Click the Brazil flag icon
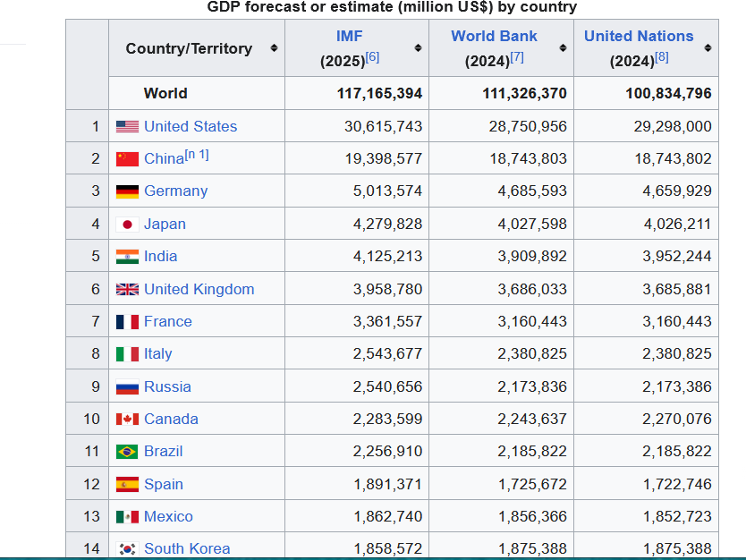This screenshot has height=560, width=746. click(x=127, y=452)
